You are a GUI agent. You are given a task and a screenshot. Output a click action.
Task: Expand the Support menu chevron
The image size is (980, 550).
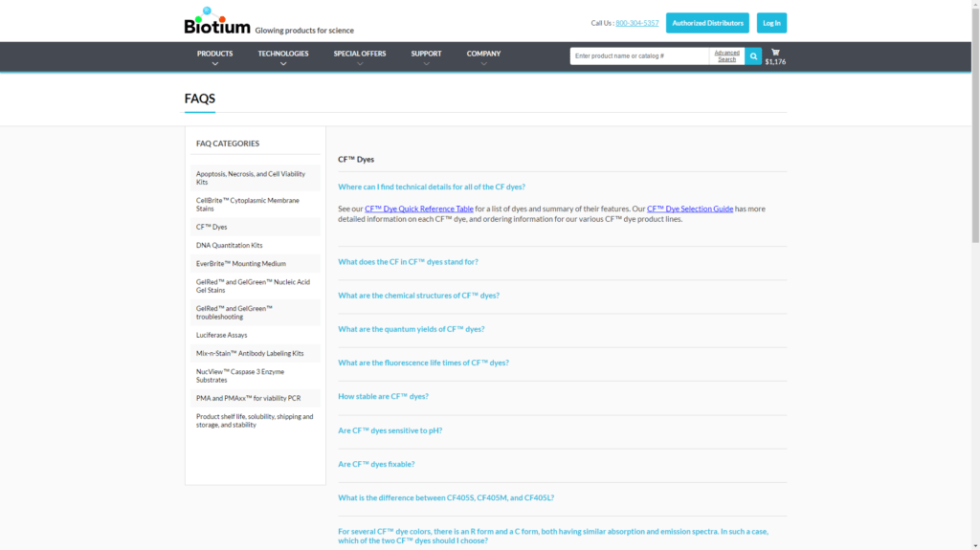click(426, 64)
